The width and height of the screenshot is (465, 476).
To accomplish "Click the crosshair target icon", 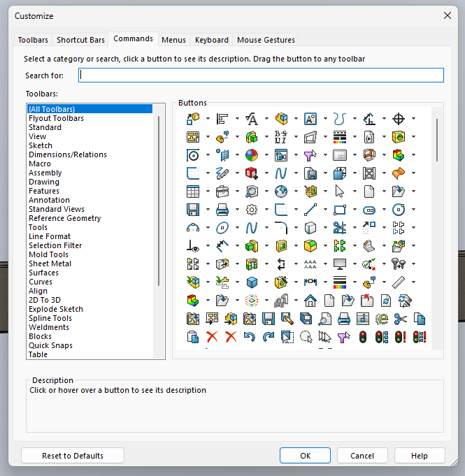I will pyautogui.click(x=399, y=118).
